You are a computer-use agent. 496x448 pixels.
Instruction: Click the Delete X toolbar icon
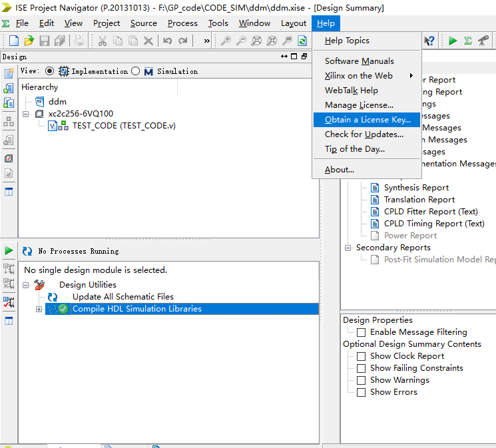pos(148,41)
